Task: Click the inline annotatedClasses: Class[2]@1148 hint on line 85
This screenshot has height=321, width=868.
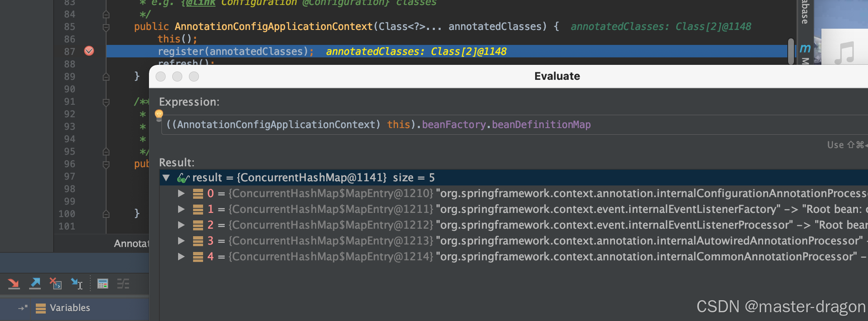Action: click(661, 27)
